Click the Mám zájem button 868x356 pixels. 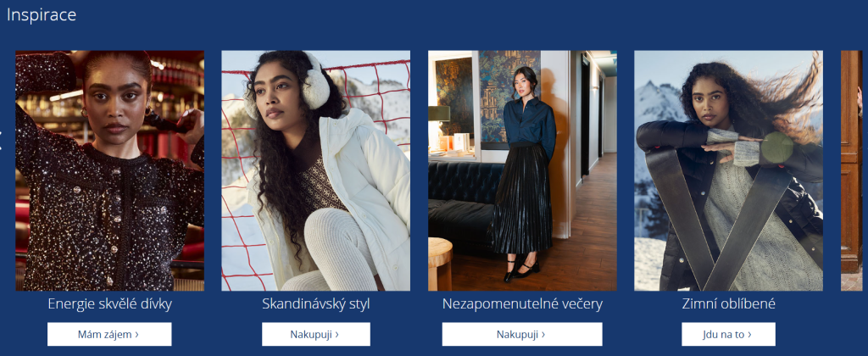(109, 335)
